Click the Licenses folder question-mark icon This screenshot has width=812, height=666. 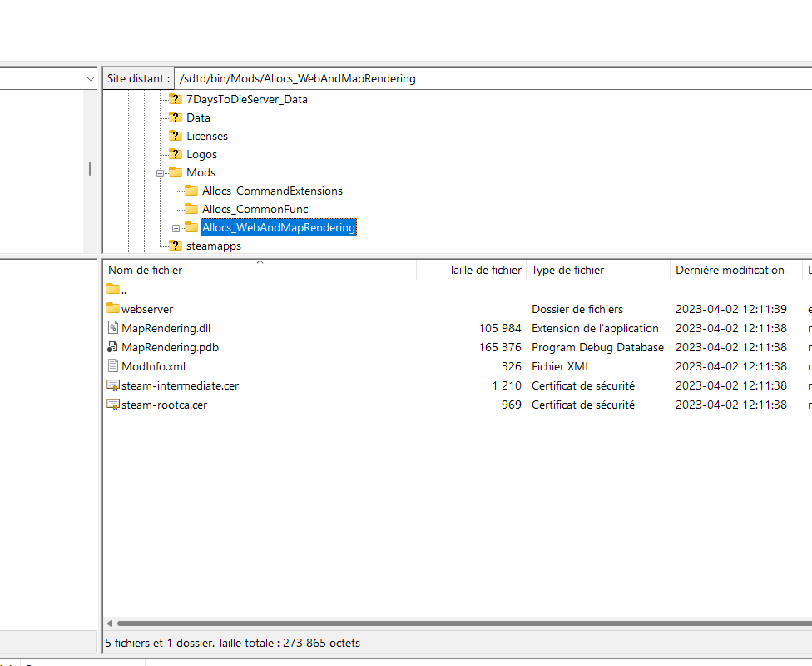click(x=176, y=136)
